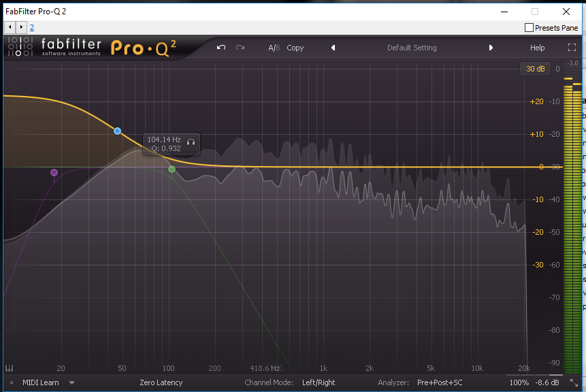The width and height of the screenshot is (586, 392).
Task: Select the blue low shelf band dot
Action: click(117, 131)
